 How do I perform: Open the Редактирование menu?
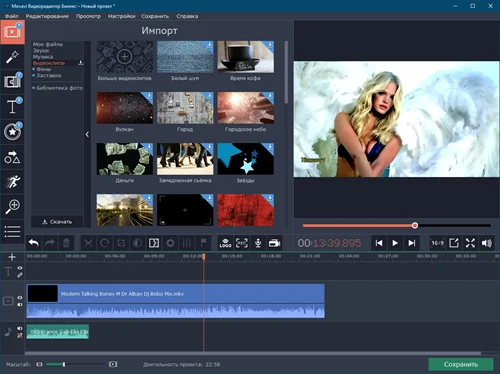[x=47, y=16]
